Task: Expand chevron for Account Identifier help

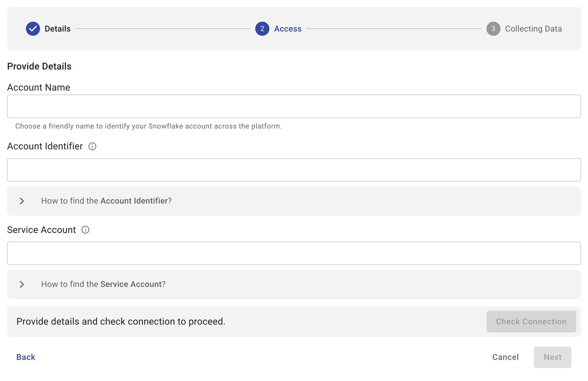Action: (x=22, y=201)
